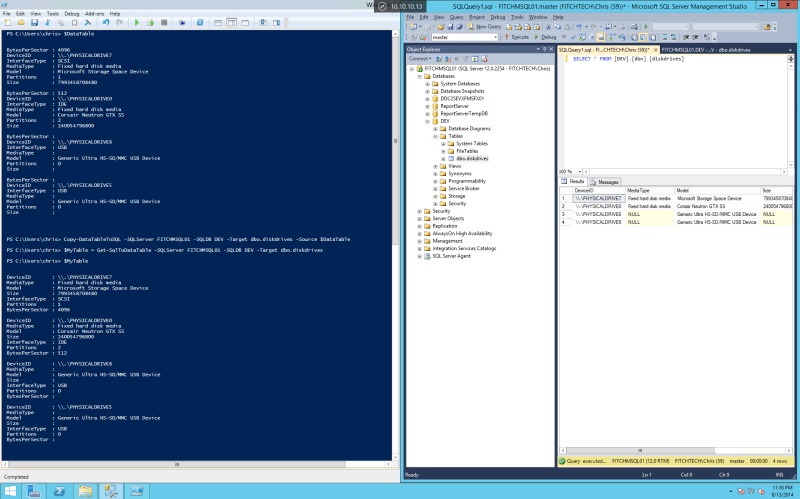Clear console pane in PowerShell ISE
Viewport: 800px width, 499px height.
[87, 23]
